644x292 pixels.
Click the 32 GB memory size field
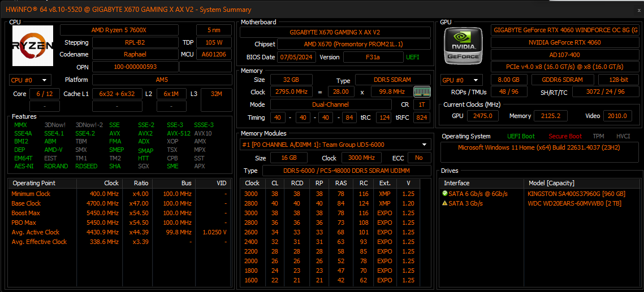(291, 80)
